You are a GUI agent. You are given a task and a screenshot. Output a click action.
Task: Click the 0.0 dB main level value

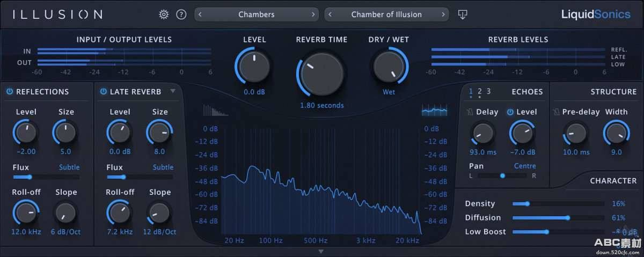[254, 92]
